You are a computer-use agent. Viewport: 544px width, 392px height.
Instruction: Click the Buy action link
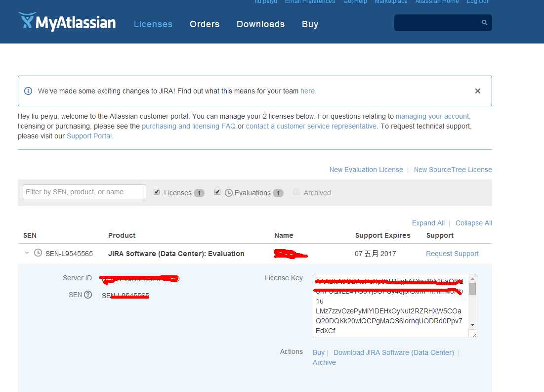click(319, 353)
